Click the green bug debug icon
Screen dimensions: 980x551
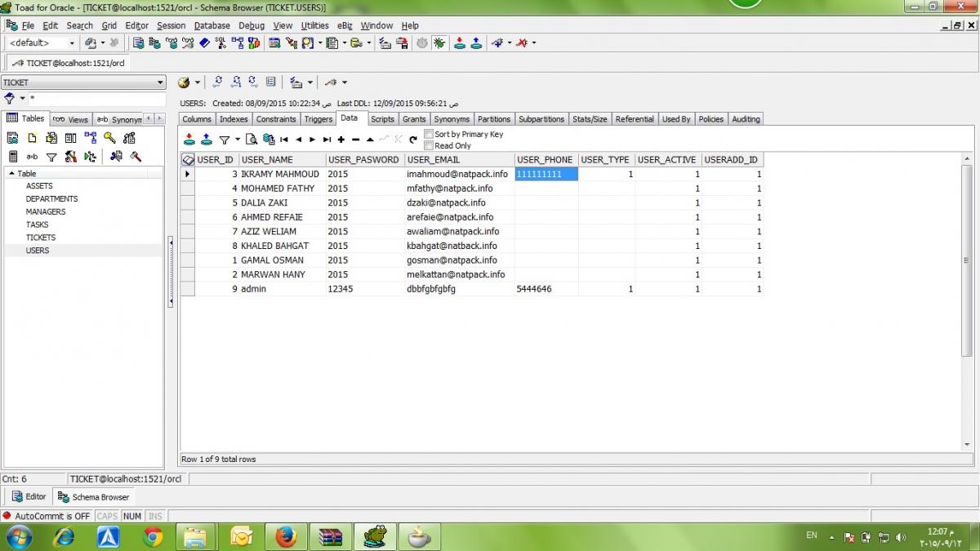(439, 42)
